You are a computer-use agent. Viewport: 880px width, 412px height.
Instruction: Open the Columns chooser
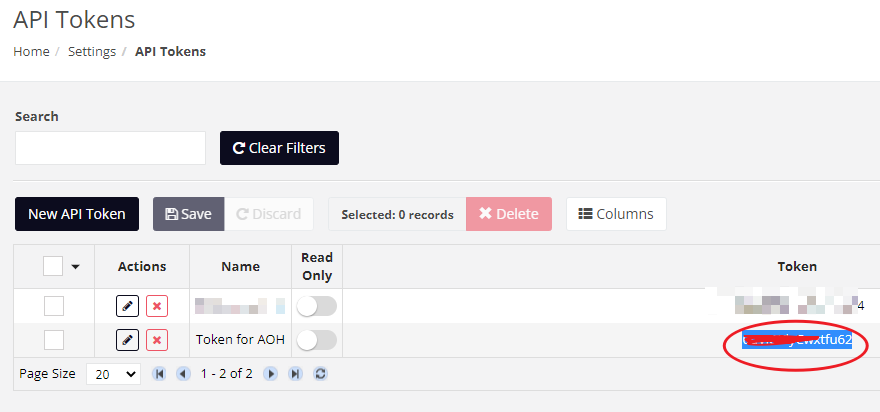point(616,214)
